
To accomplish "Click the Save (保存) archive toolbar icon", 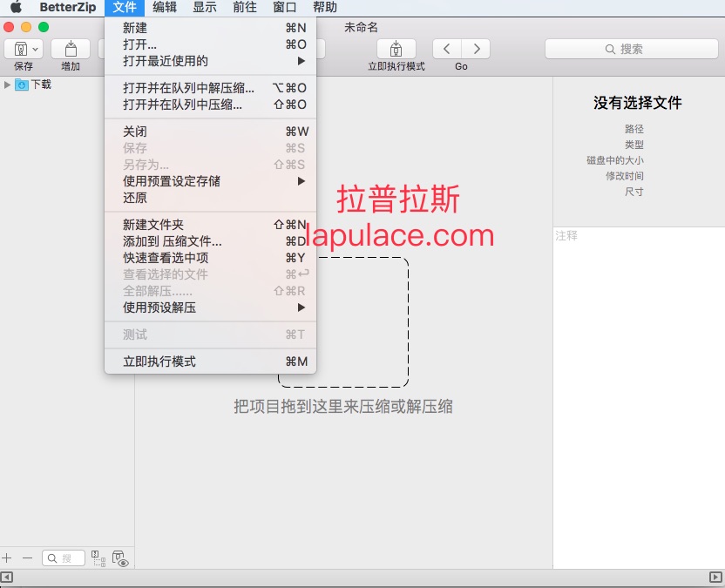I will tap(24, 49).
